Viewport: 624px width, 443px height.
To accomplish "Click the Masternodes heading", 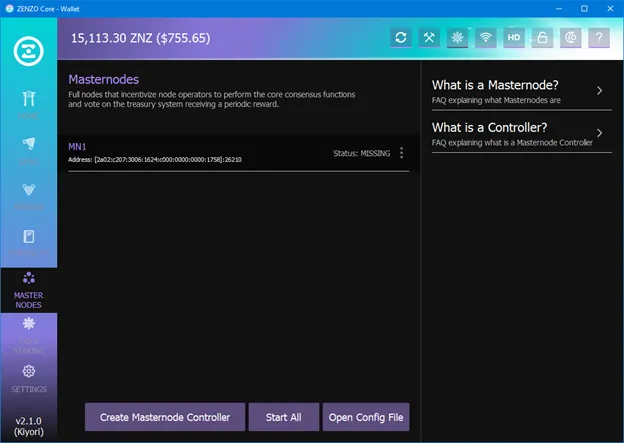I will (x=103, y=79).
